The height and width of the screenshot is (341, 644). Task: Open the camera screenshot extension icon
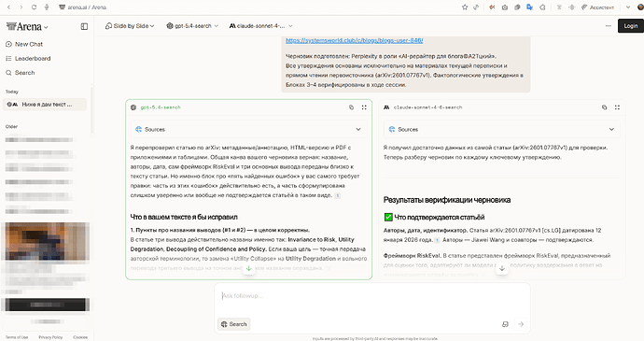[x=505, y=7]
